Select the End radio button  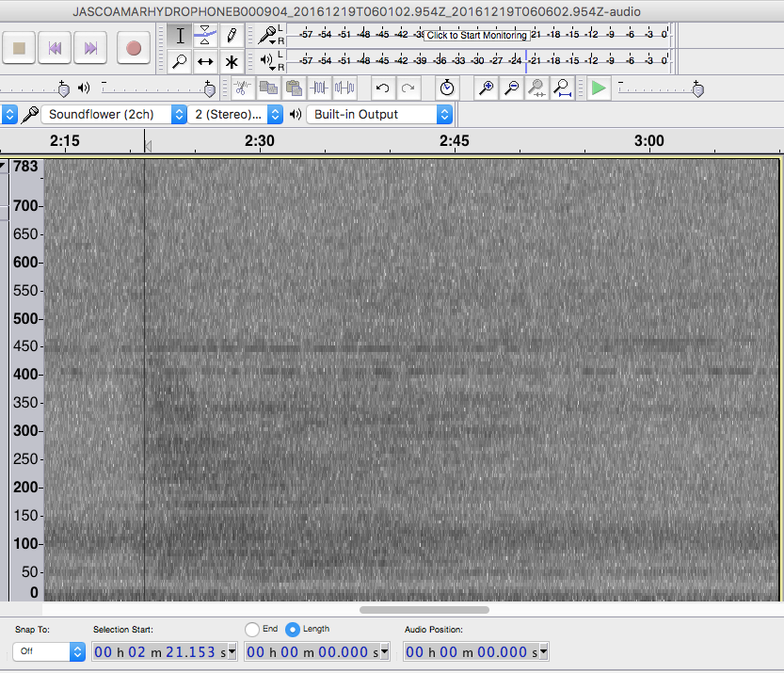[251, 629]
